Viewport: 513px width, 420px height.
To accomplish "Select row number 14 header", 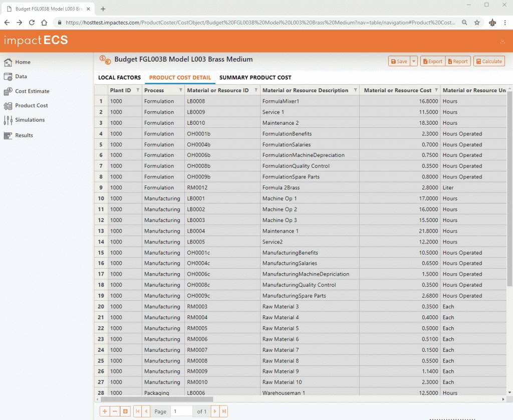I will tap(101, 242).
